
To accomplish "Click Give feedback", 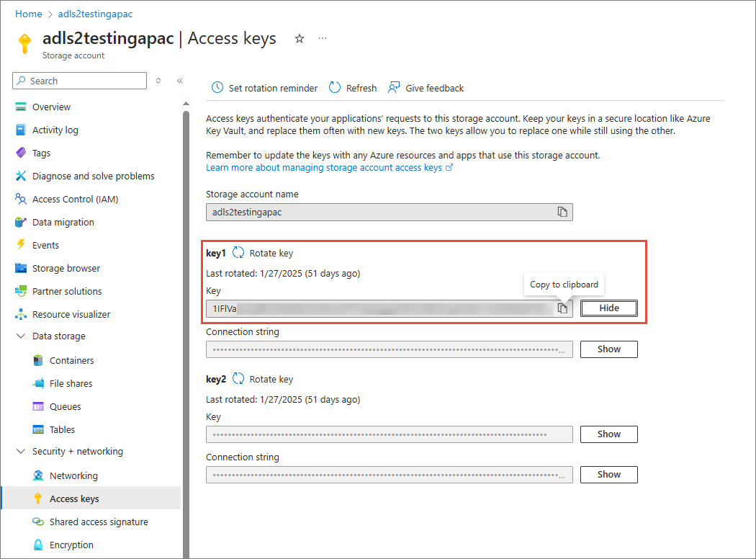I will point(426,88).
